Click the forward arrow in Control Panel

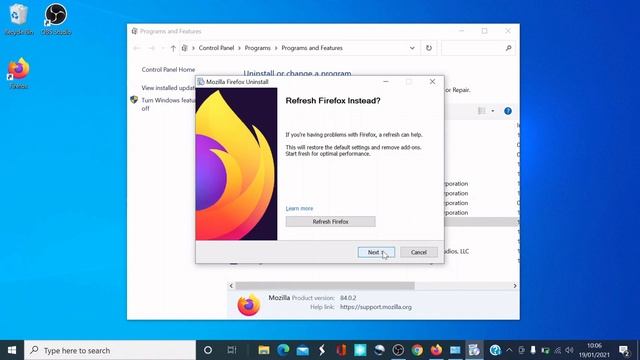(151, 48)
